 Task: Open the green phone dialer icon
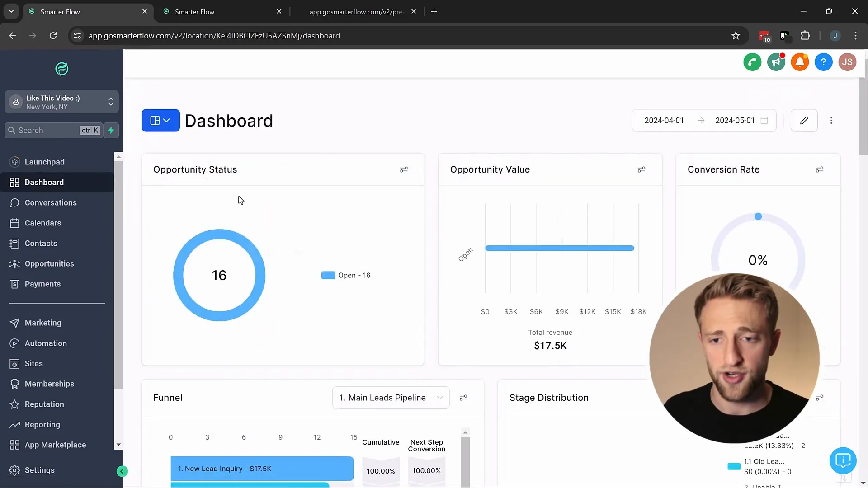point(752,62)
